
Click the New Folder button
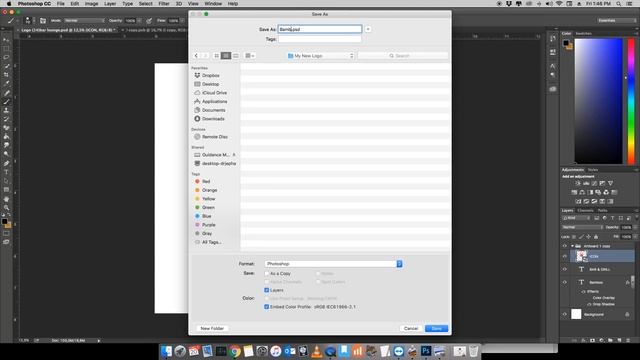click(212, 329)
